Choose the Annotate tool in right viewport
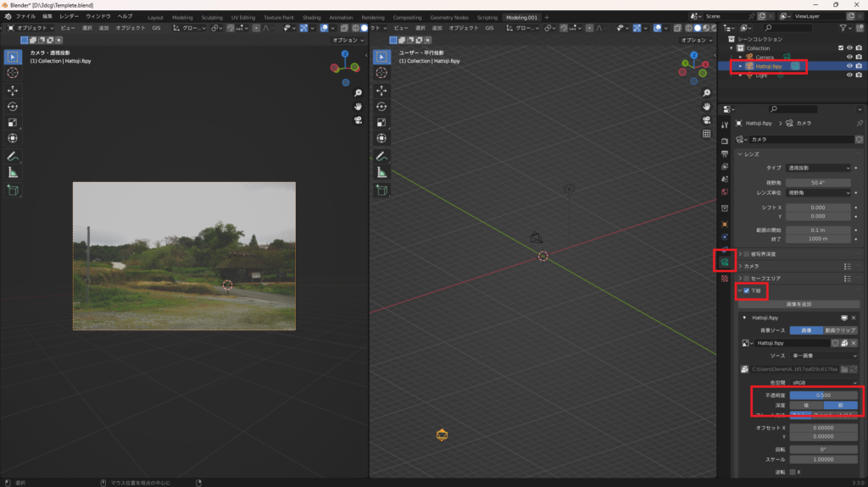This screenshot has height=487, width=868. click(381, 156)
